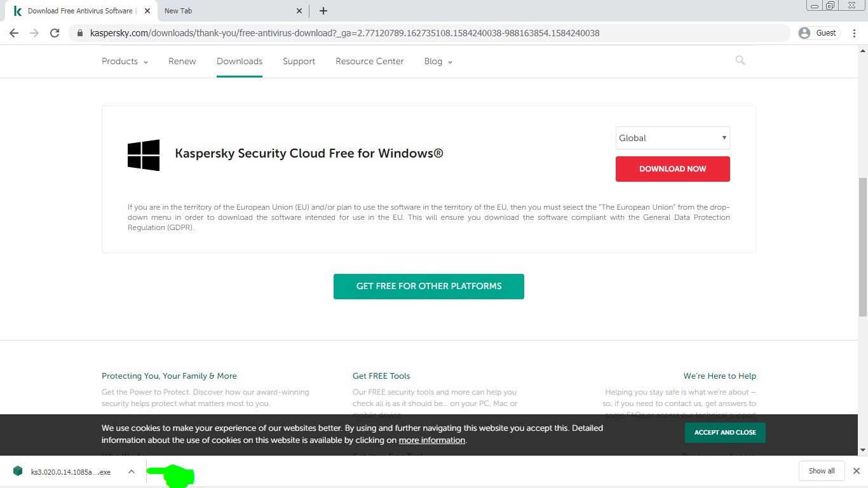Image resolution: width=868 pixels, height=488 pixels.
Task: Close the New Tab tab
Action: [300, 11]
